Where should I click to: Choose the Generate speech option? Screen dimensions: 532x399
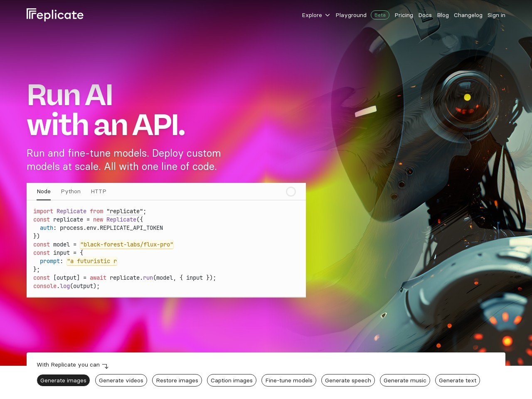[348, 380]
